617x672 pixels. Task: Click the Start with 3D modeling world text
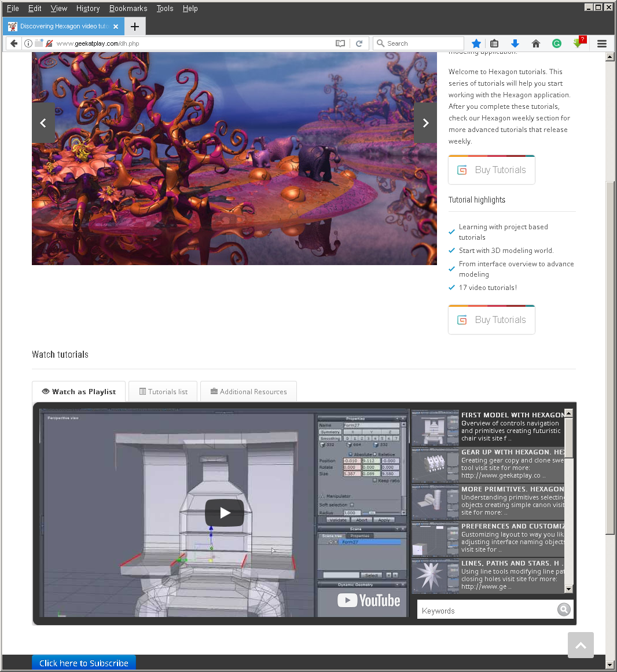point(506,251)
